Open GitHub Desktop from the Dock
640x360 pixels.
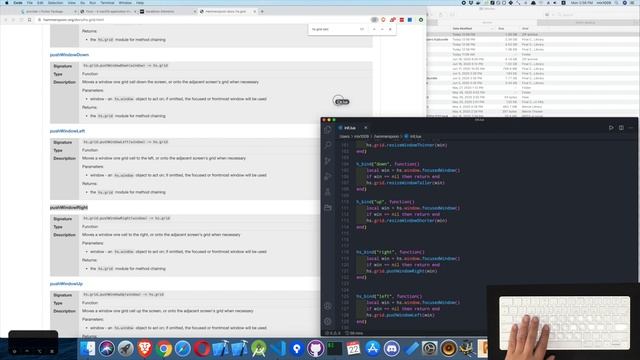click(x=316, y=349)
